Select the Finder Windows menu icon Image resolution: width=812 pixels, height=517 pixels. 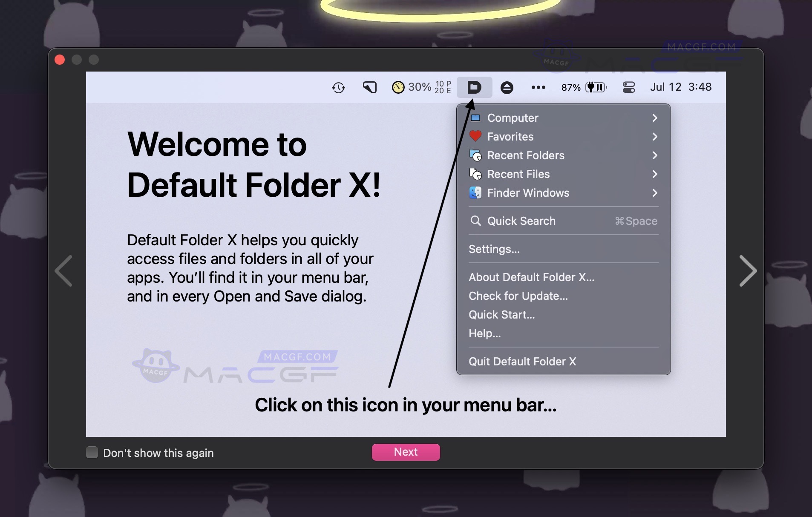[x=528, y=193]
